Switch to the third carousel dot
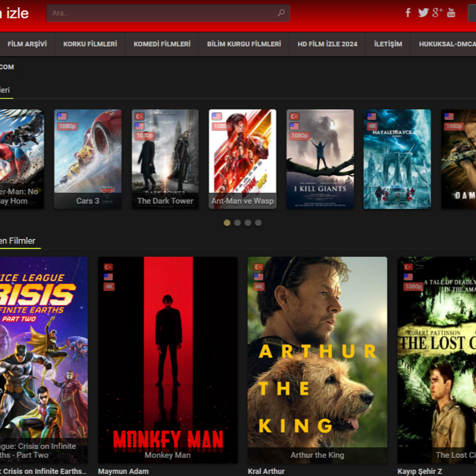Screen dimensions: 476x476 tap(248, 223)
